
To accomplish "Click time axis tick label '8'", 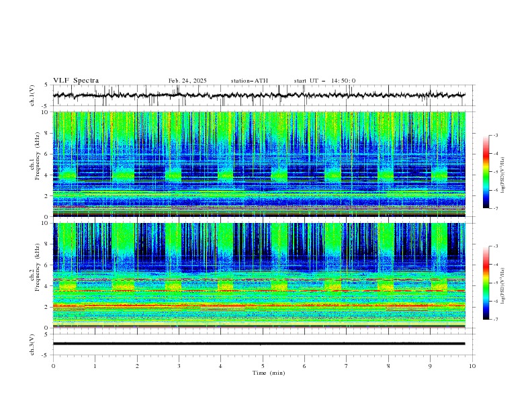I will coord(388,366).
